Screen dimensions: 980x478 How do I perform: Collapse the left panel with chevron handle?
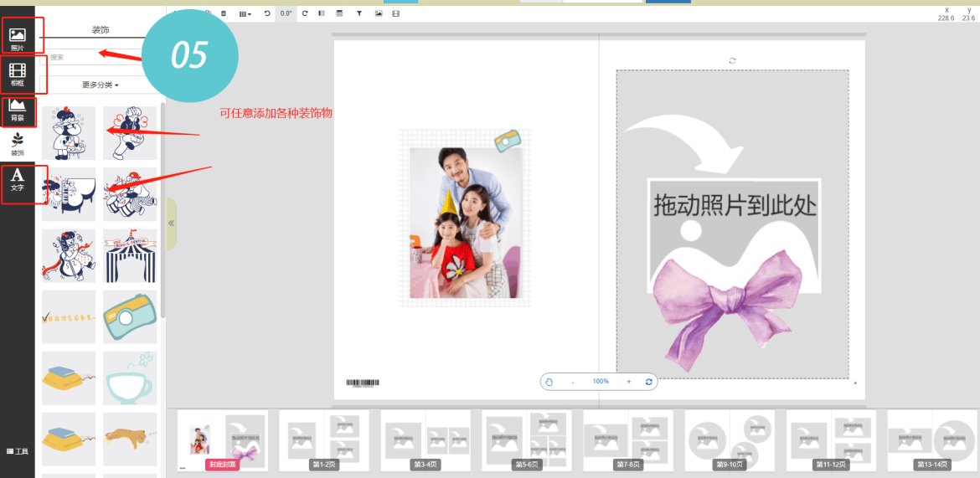(172, 224)
